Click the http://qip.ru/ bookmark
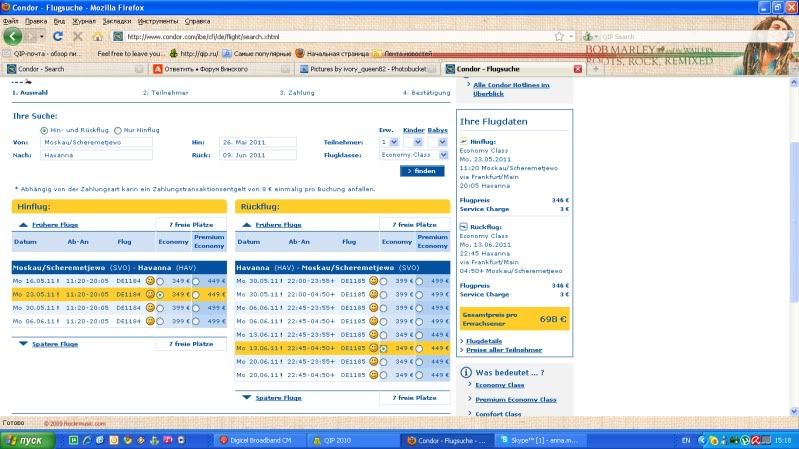Image resolution: width=799 pixels, height=449 pixels. pos(194,54)
